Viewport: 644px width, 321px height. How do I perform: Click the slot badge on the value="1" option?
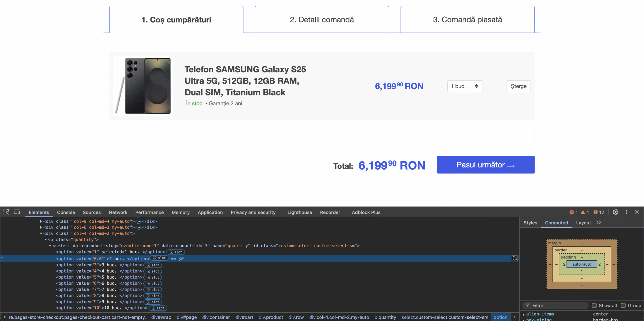(x=176, y=252)
